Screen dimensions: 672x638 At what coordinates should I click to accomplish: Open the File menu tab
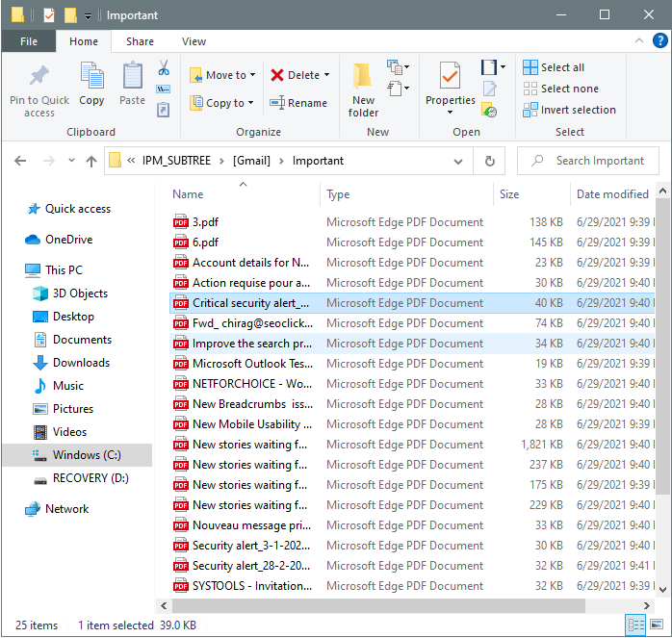click(x=29, y=41)
